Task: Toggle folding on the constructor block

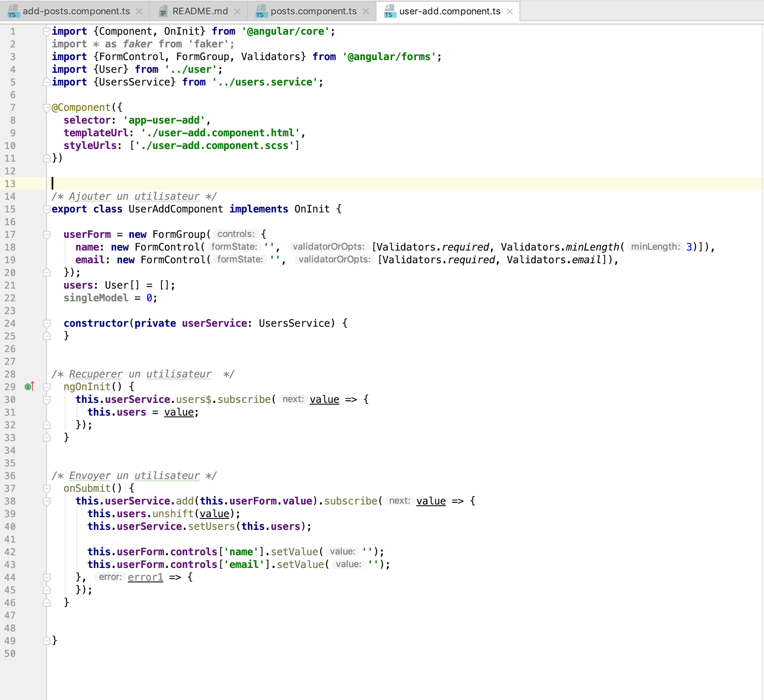Action: tap(46, 323)
